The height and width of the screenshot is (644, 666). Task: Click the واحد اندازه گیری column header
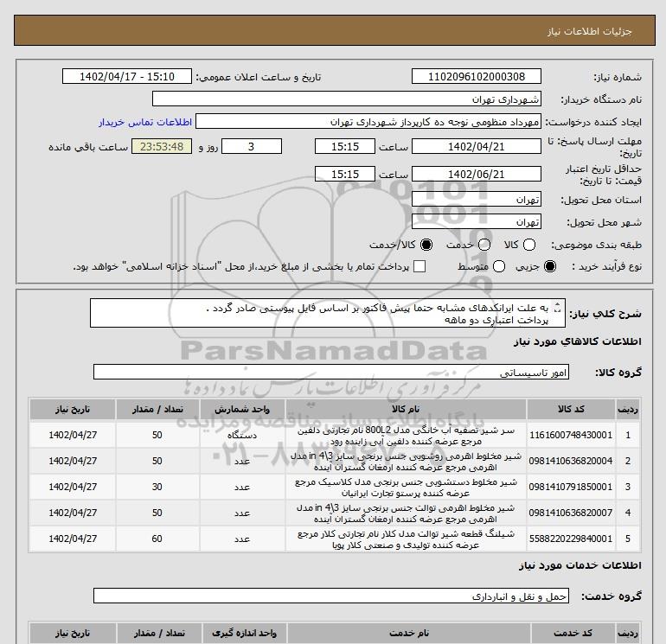click(244, 633)
